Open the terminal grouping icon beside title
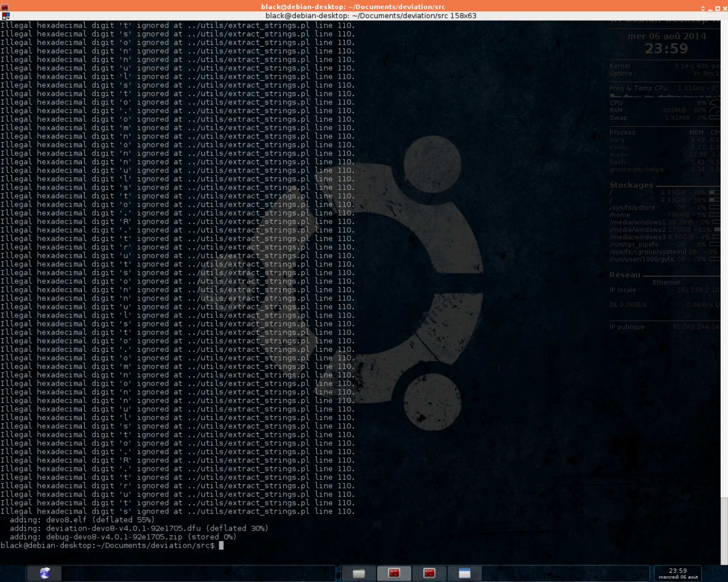The height and width of the screenshot is (582, 728). pos(6,16)
